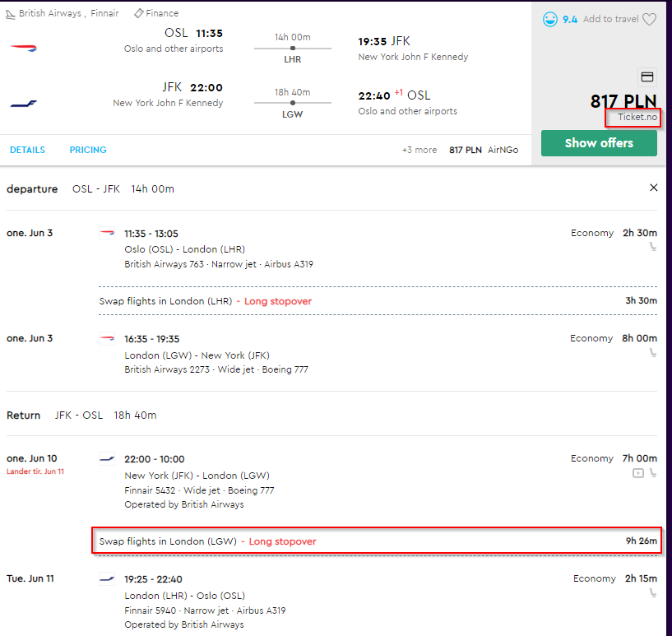Screen dimensions: 672x636
Task: Click the 3h 30m stopover duration
Action: click(x=641, y=300)
